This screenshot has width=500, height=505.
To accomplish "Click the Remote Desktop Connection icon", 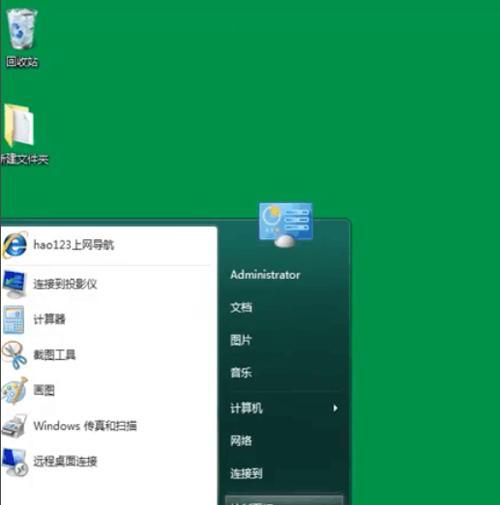I will pos(14,462).
